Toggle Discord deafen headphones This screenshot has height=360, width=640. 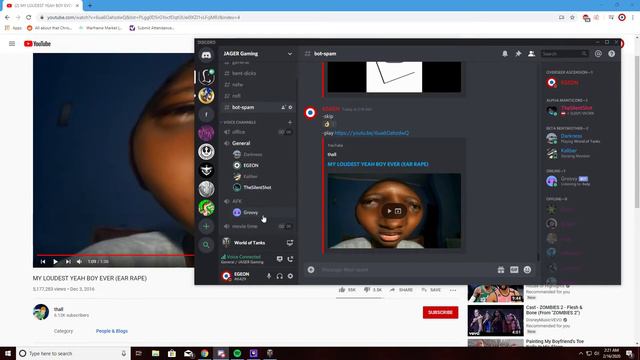coord(280,276)
